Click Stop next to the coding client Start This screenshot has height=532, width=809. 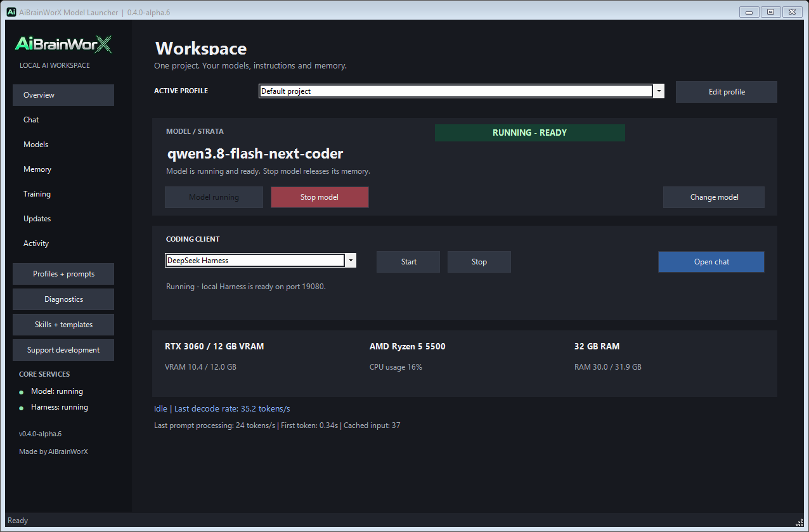479,262
